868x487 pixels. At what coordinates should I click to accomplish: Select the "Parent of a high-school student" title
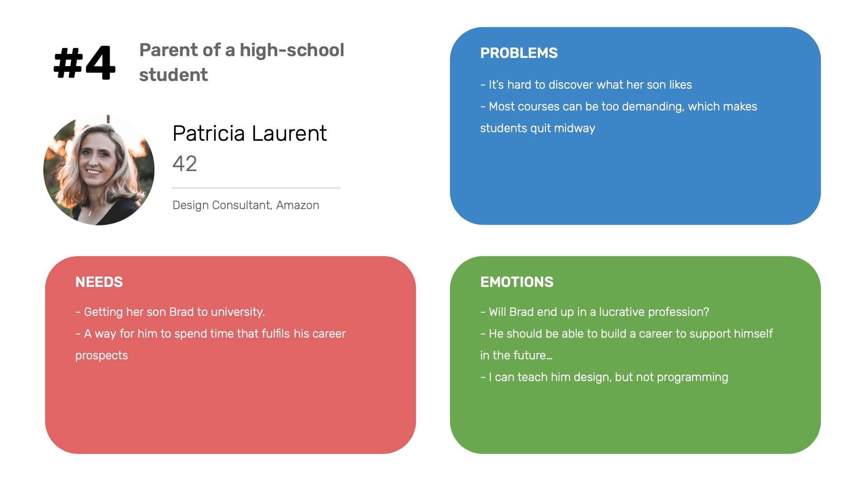coord(241,62)
